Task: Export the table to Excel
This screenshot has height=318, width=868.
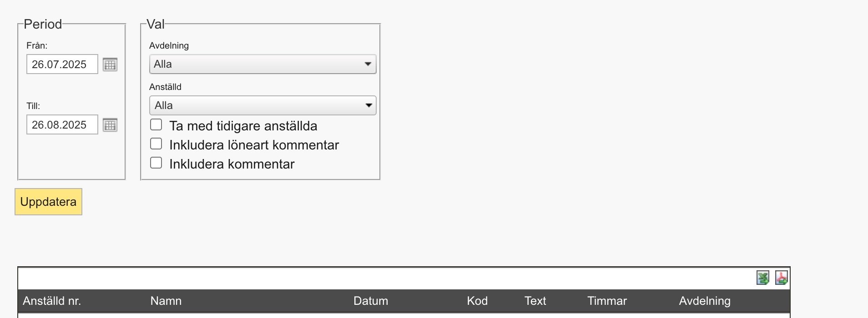Action: pos(763,278)
